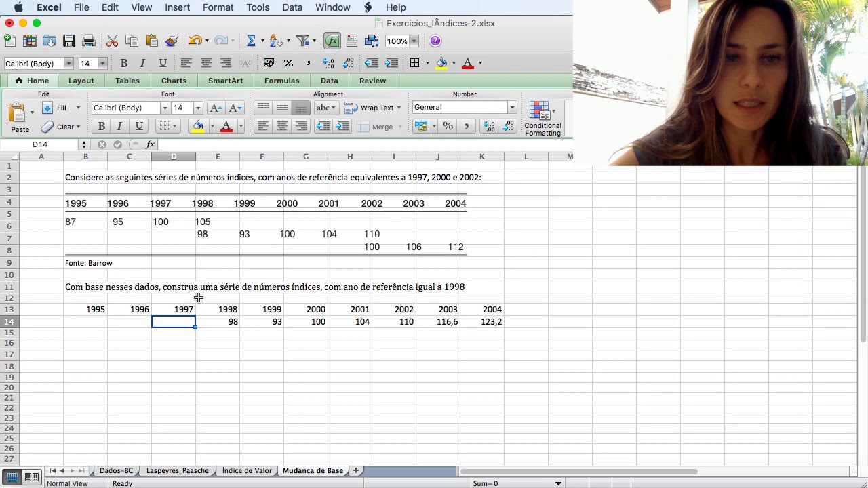Expand the Clear dropdown in Edit group
The height and width of the screenshot is (488, 868).
[78, 127]
